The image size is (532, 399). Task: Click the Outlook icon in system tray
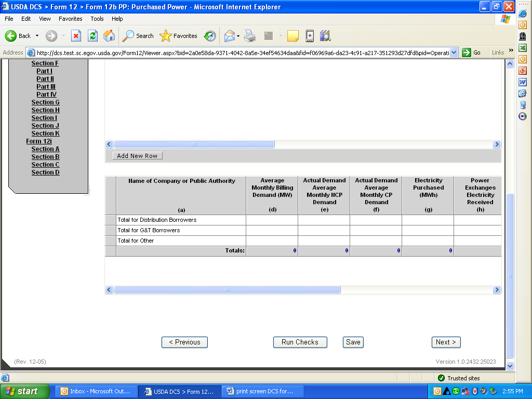(437, 391)
